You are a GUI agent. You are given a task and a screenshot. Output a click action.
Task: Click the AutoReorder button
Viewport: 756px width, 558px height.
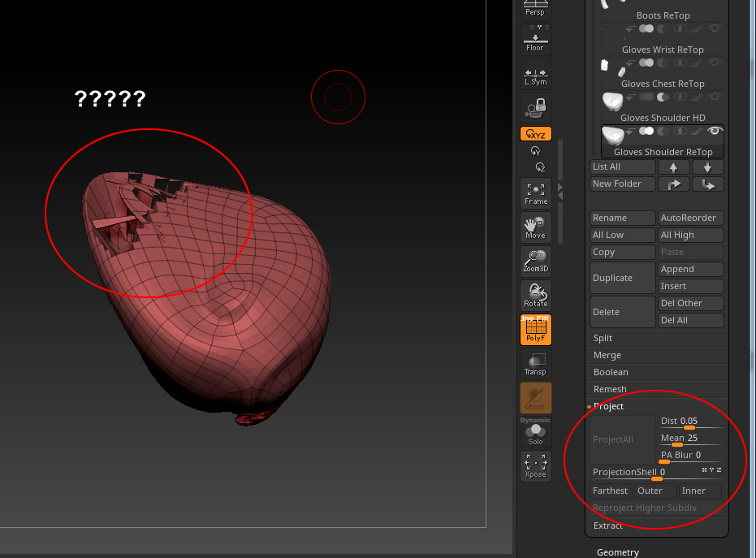[x=690, y=218]
